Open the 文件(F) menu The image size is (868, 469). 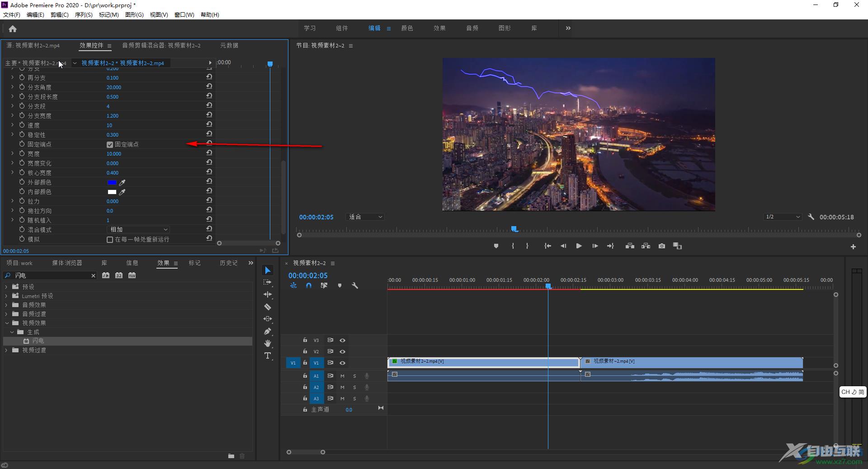[x=11, y=14]
